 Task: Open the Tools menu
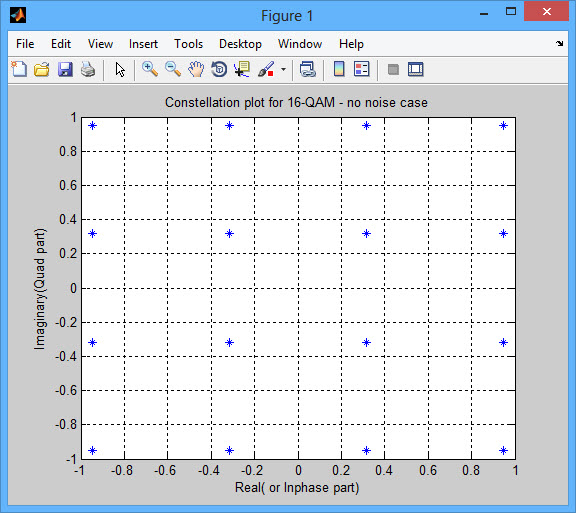(x=188, y=44)
